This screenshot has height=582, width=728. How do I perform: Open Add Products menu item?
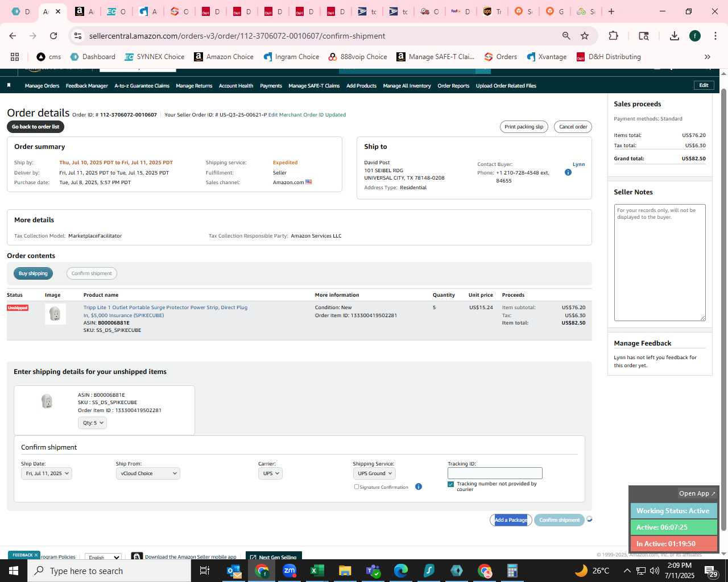point(362,86)
